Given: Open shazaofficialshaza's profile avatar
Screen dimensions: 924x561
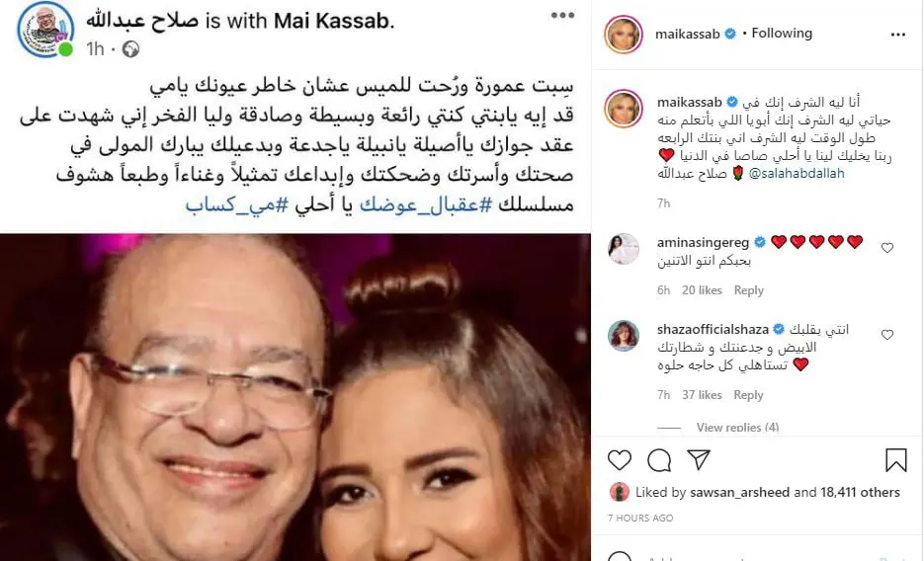Looking at the screenshot, I should tap(623, 336).
